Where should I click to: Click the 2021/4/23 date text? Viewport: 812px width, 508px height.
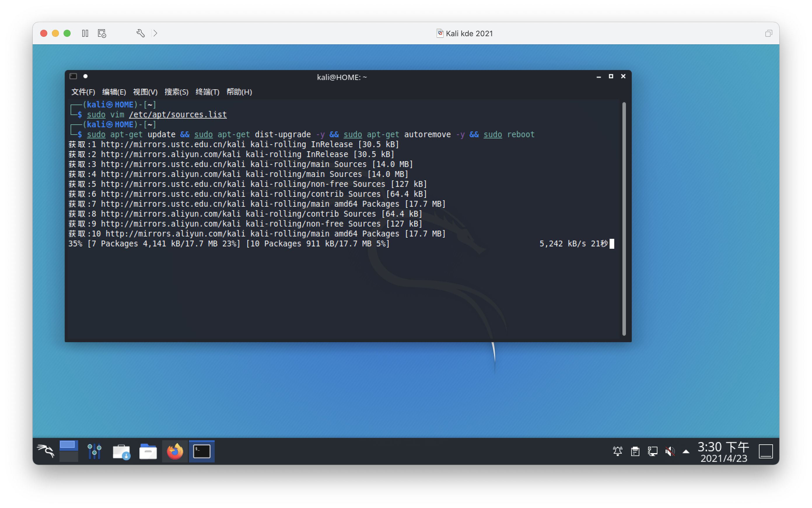724,458
